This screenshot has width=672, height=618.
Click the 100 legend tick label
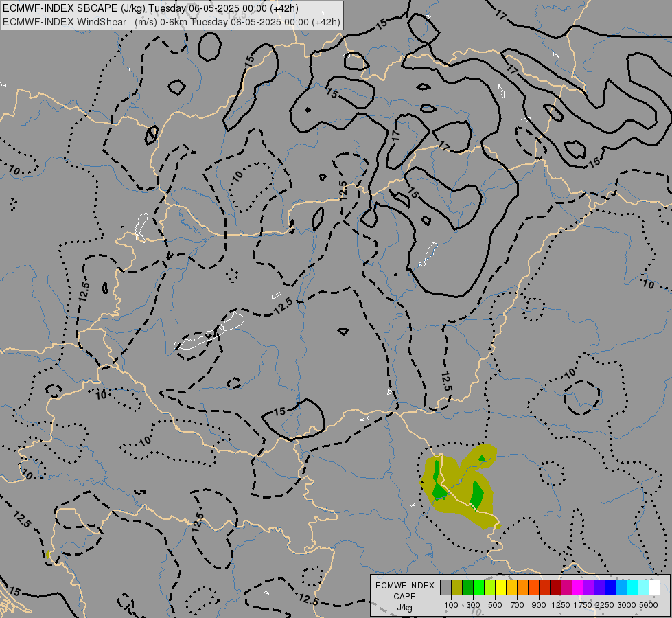pyautogui.click(x=451, y=605)
